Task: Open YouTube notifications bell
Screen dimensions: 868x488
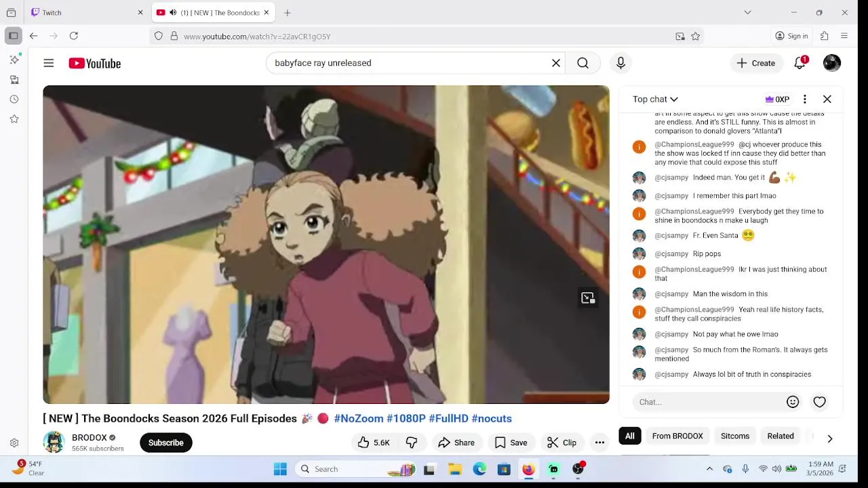Action: (800, 63)
